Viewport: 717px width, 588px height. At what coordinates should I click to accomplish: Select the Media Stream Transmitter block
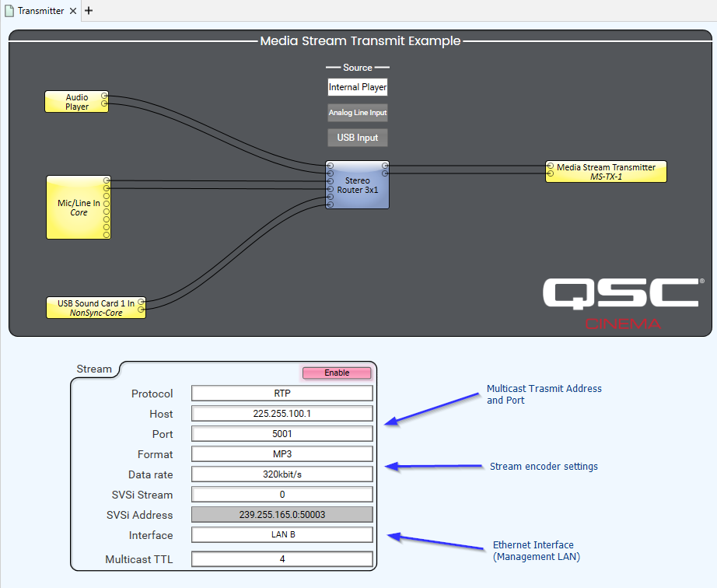click(x=606, y=172)
